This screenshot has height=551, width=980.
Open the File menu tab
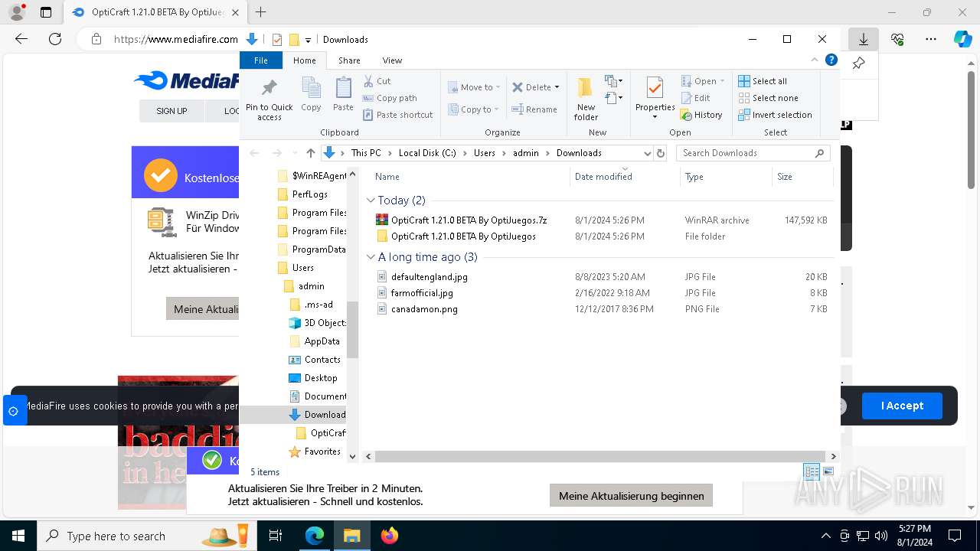[x=261, y=60]
